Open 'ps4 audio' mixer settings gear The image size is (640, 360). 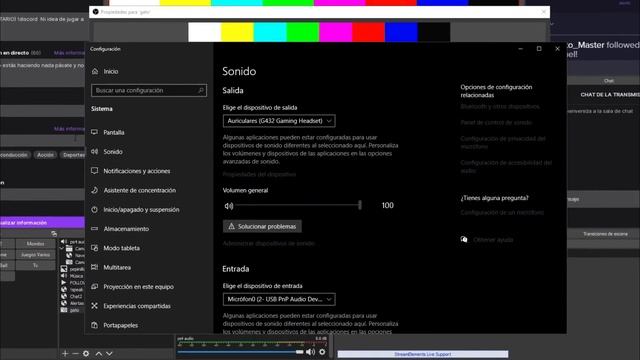tap(322, 352)
